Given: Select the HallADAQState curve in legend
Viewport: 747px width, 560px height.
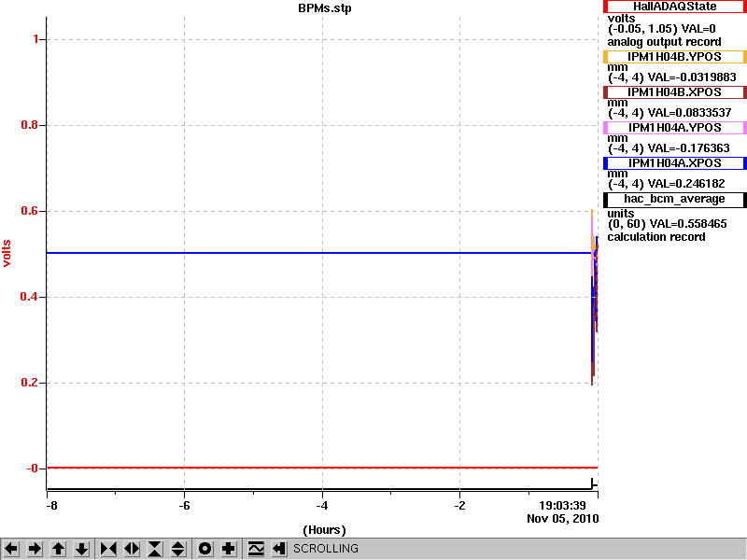Looking at the screenshot, I should tap(674, 7).
